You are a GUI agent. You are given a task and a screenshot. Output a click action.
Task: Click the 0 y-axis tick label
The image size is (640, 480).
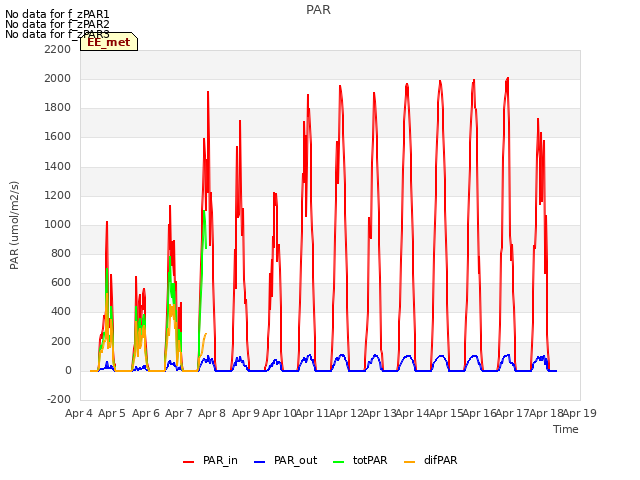pyautogui.click(x=68, y=371)
